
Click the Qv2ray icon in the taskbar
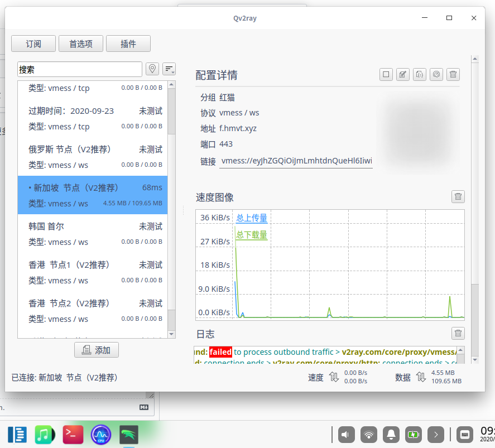click(x=129, y=434)
